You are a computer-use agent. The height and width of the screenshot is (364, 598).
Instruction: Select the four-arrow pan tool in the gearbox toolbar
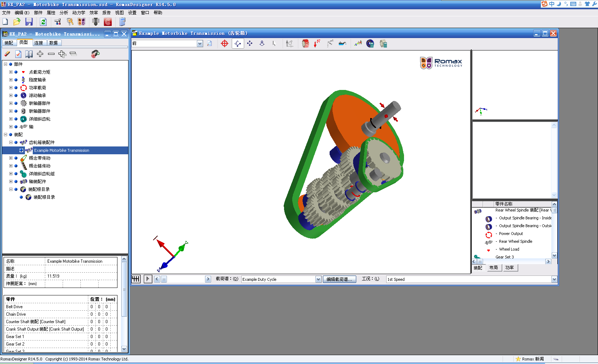click(250, 43)
